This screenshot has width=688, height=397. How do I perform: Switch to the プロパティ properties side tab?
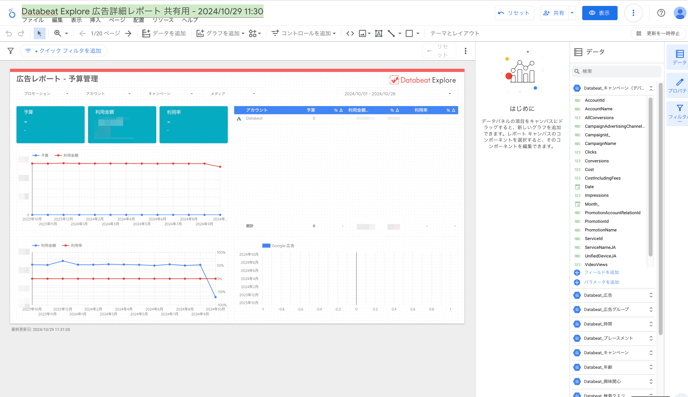click(678, 86)
